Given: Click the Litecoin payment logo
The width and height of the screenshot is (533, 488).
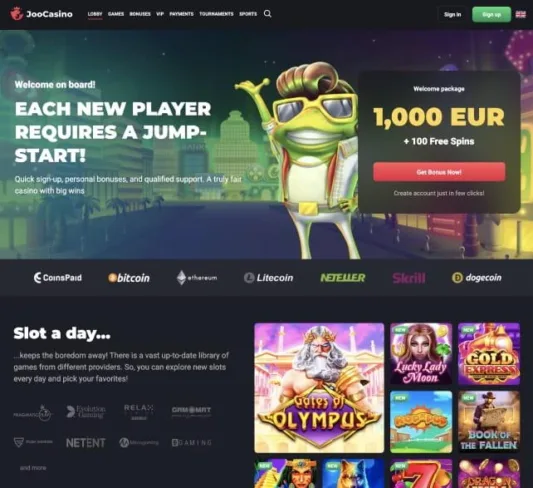Looking at the screenshot, I should [268, 278].
